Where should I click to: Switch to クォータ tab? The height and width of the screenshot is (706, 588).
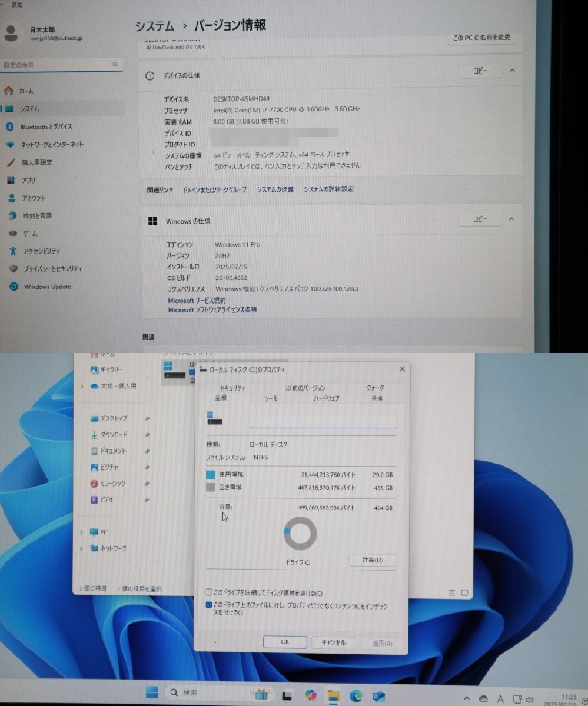pyautogui.click(x=375, y=388)
